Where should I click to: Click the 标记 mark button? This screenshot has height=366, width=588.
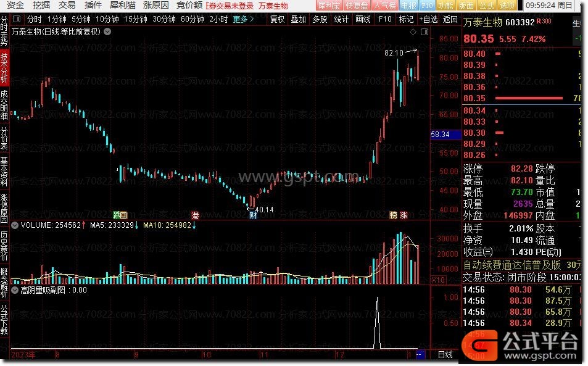pyautogui.click(x=406, y=19)
